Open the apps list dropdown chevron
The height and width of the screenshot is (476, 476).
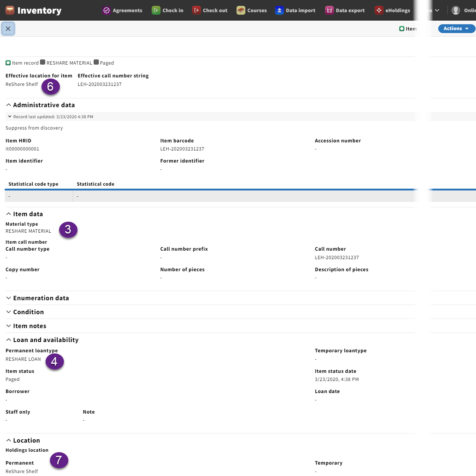pyautogui.click(x=437, y=10)
